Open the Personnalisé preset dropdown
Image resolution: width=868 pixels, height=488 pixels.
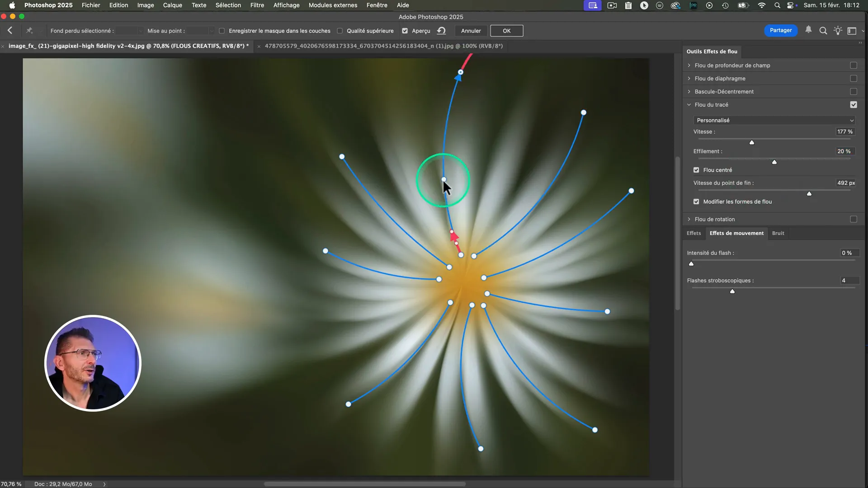774,120
